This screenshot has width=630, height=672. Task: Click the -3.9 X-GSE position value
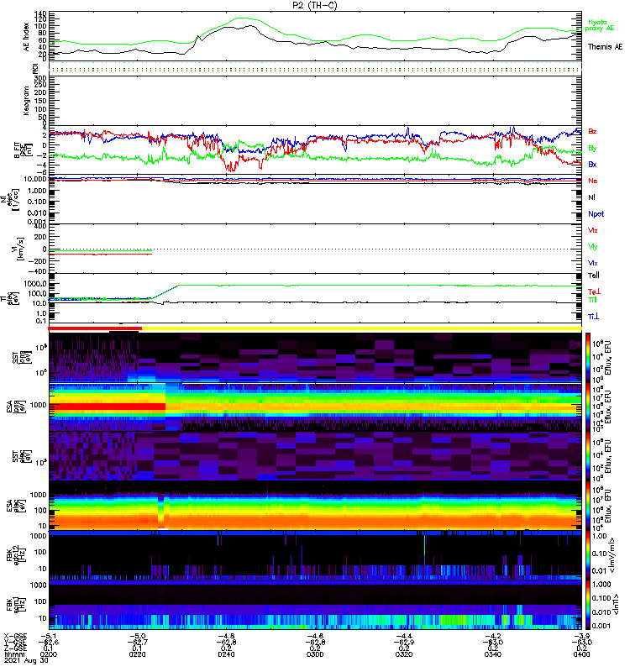pyautogui.click(x=581, y=636)
